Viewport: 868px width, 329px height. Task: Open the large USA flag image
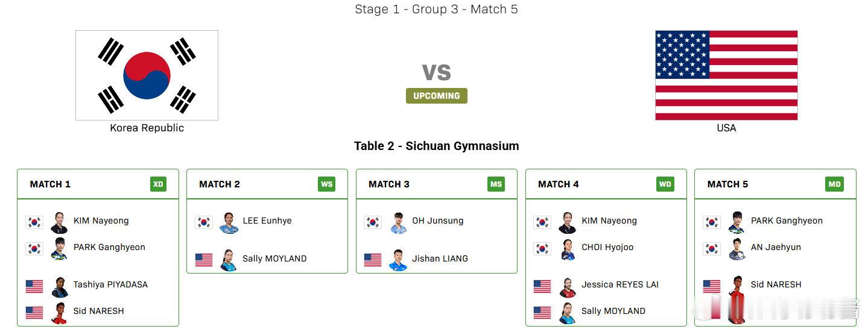pyautogui.click(x=726, y=75)
